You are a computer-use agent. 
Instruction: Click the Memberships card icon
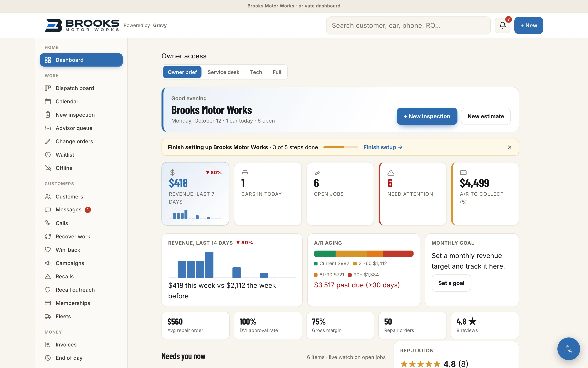point(48,303)
